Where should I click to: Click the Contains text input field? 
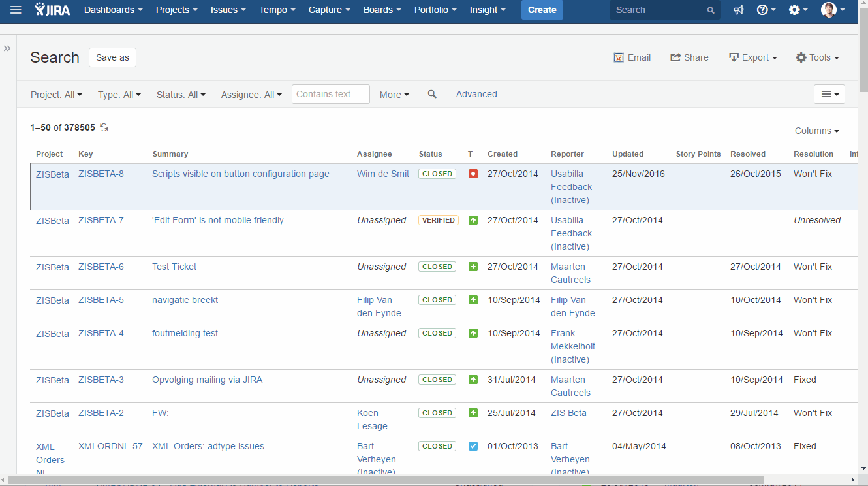point(330,94)
